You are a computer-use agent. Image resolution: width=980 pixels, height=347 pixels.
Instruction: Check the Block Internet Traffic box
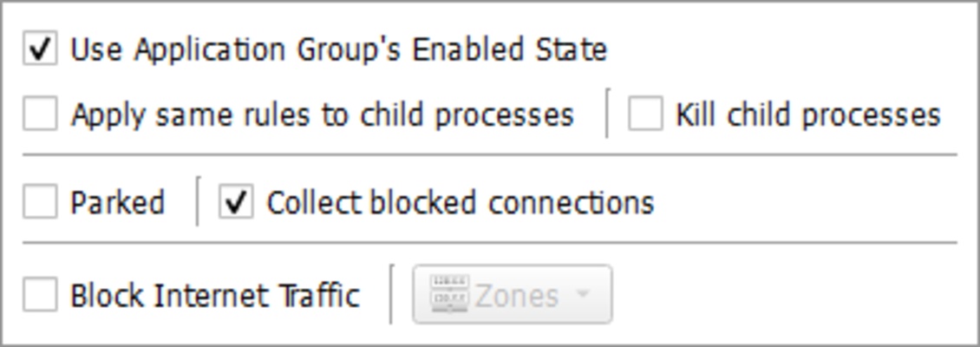click(x=40, y=295)
